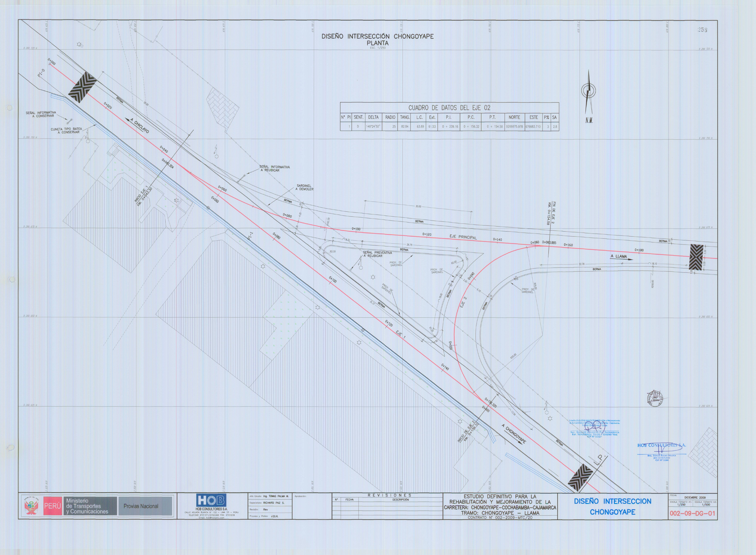Click the blue HOB company logo
Screen dimensions: 756x555
point(211,500)
